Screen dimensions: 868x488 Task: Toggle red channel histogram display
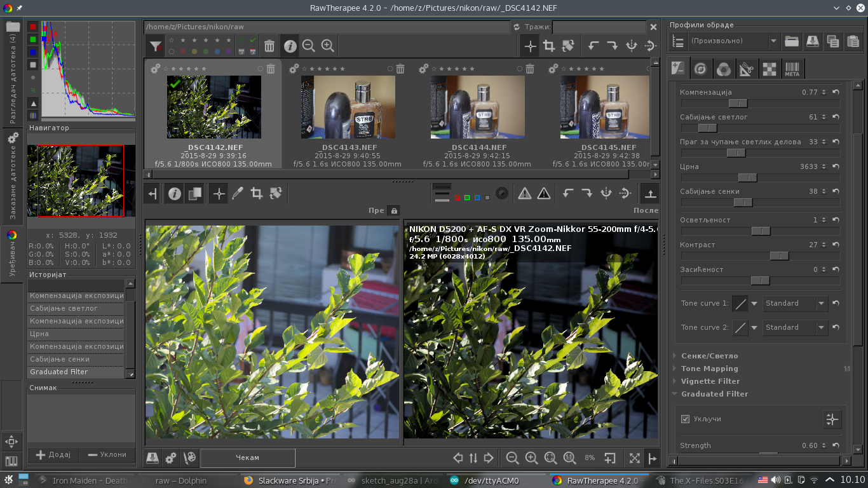point(33,27)
